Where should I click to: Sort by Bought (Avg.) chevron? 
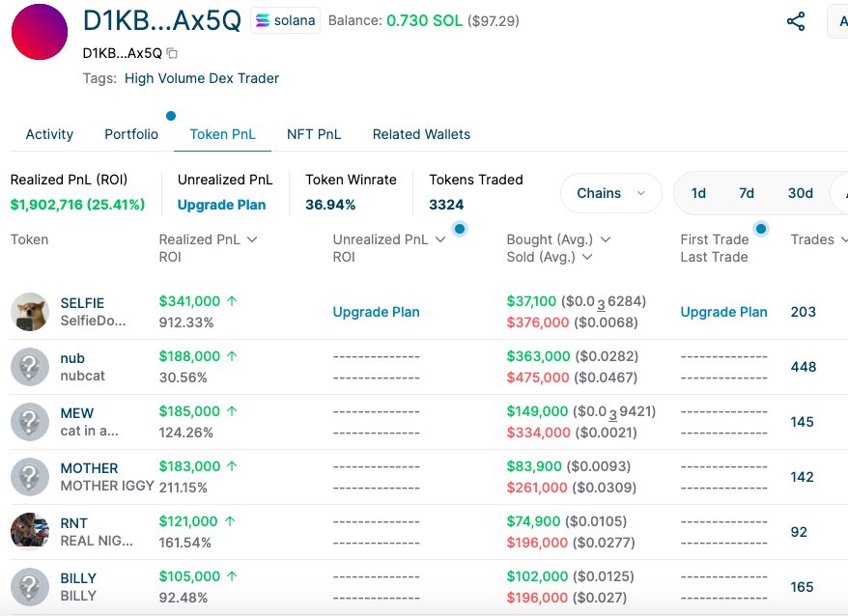pyautogui.click(x=606, y=239)
